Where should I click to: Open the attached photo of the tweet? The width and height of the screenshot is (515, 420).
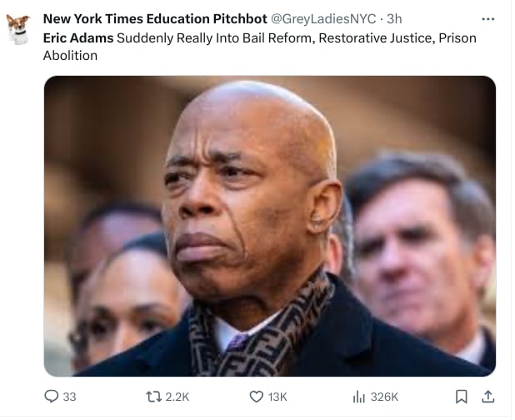pyautogui.click(x=270, y=226)
